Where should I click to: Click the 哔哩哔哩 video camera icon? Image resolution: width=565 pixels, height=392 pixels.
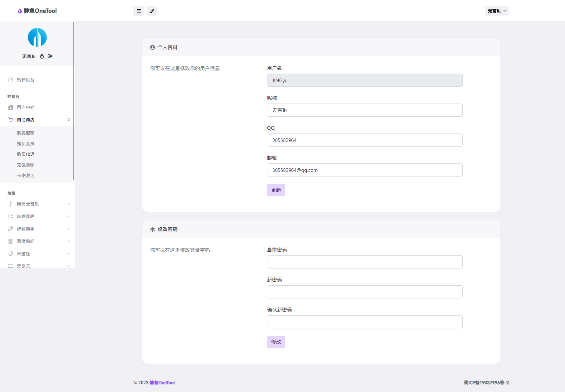tap(11, 216)
